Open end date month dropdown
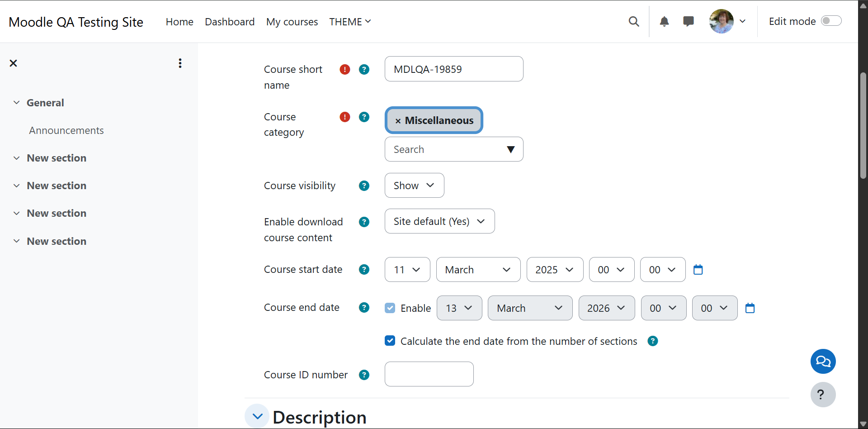The height and width of the screenshot is (429, 868). tap(530, 308)
